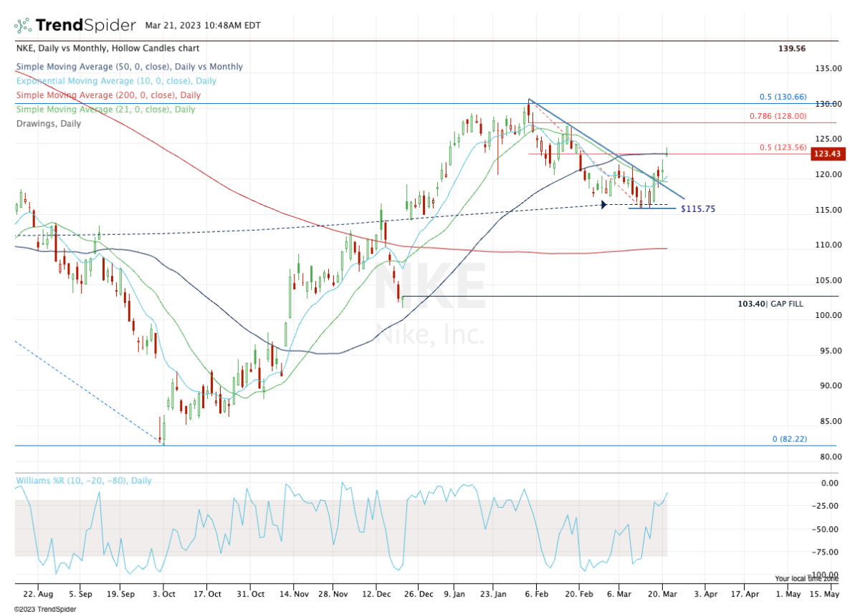Screen dimensions: 860x616
Task: Click the 3. Oct date on time axis
Action: (x=164, y=594)
